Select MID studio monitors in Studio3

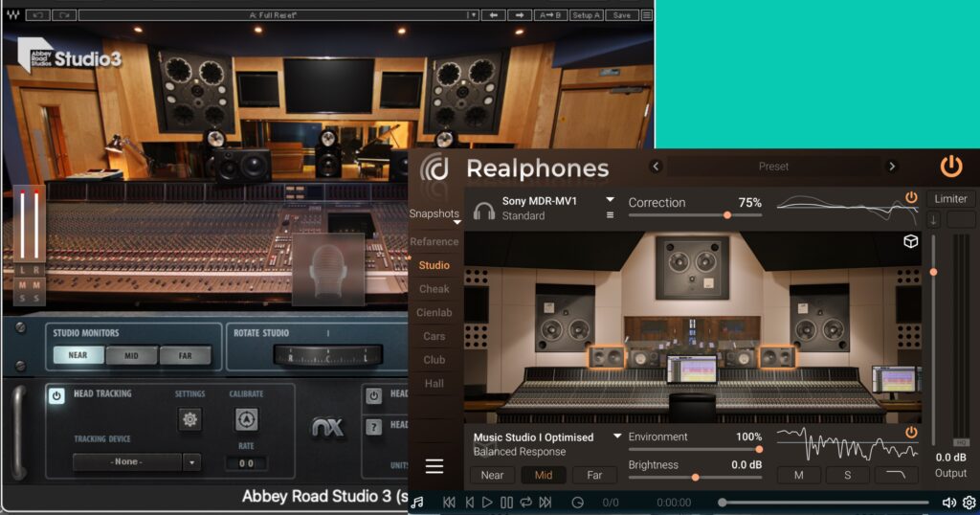tap(131, 356)
